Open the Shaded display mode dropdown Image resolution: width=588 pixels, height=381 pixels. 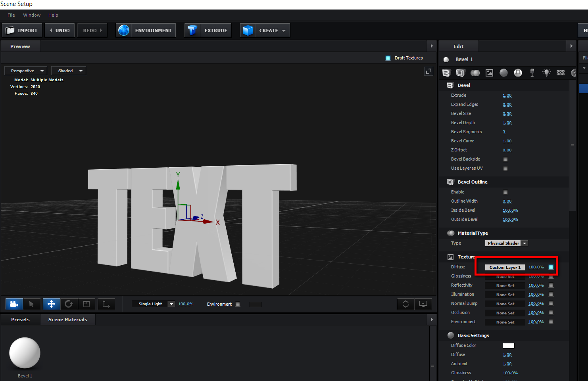tap(69, 71)
